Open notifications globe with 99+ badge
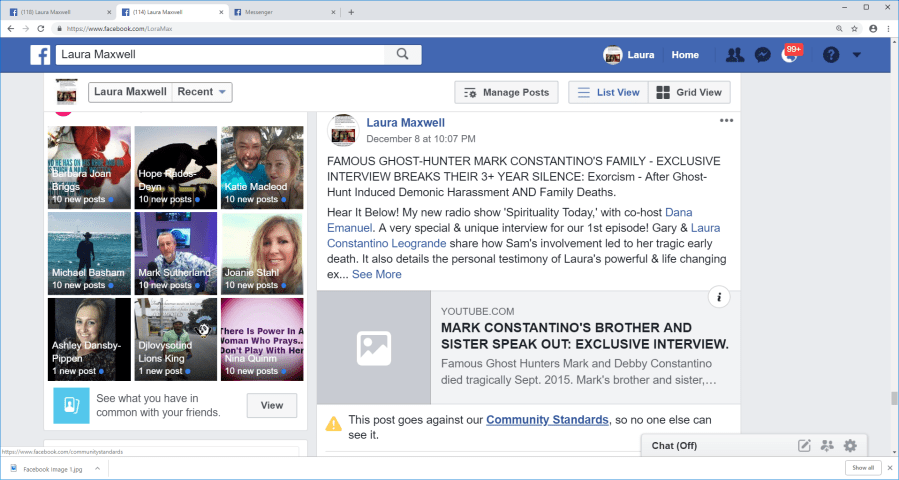Image resolution: width=899 pixels, height=480 pixels. [789, 55]
